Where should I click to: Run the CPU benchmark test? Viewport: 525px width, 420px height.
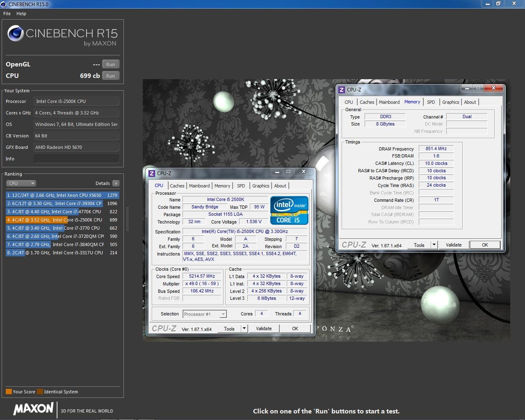111,76
